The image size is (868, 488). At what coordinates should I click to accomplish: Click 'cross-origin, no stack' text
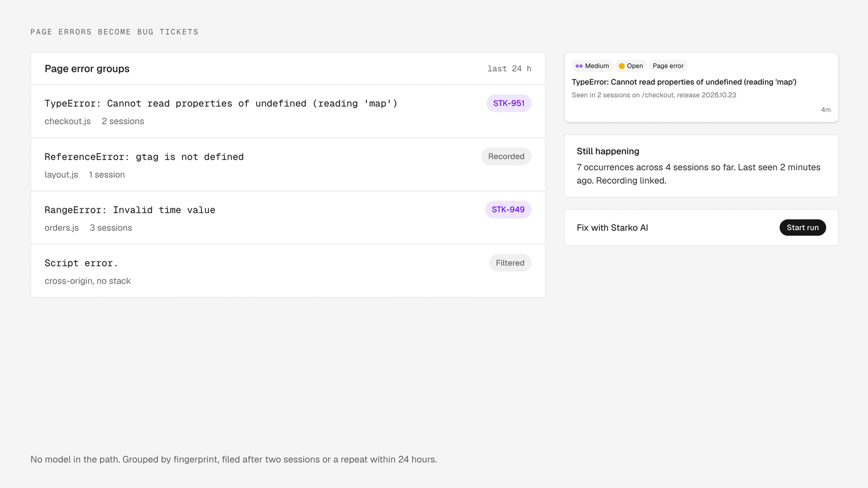click(x=88, y=281)
